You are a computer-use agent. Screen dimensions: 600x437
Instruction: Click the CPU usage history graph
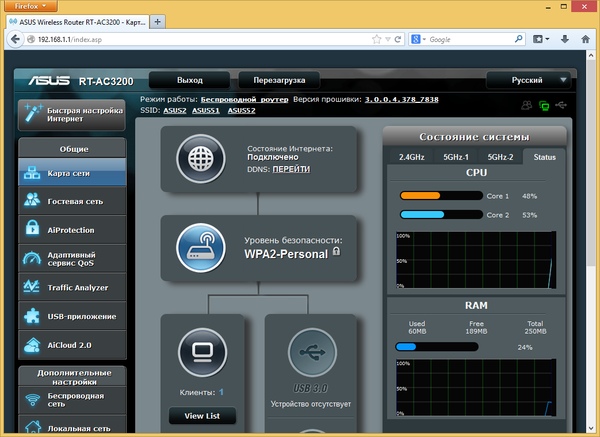[476, 260]
